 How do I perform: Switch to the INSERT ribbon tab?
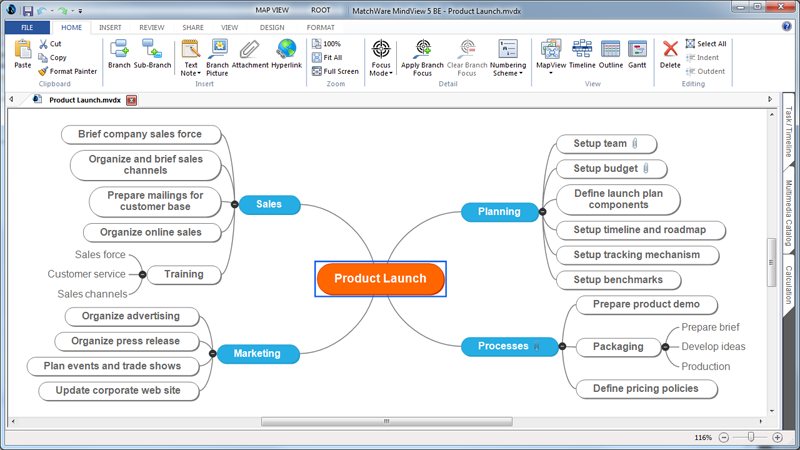pyautogui.click(x=110, y=28)
